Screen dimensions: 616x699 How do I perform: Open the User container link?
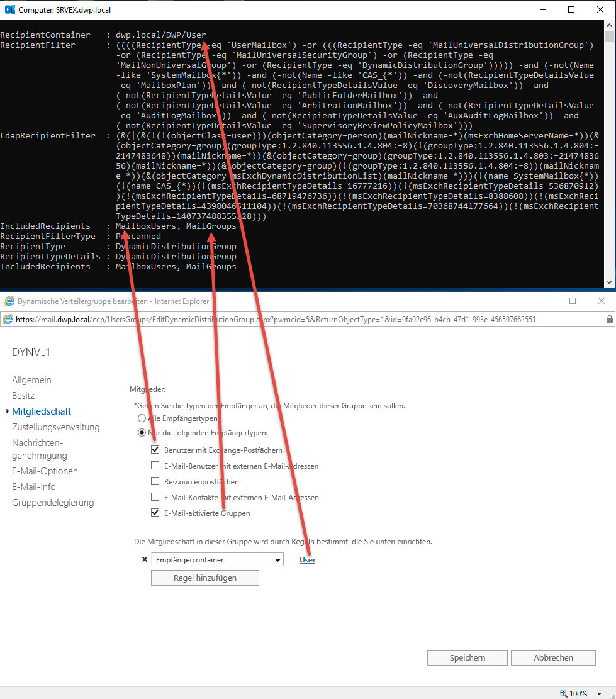[x=307, y=560]
